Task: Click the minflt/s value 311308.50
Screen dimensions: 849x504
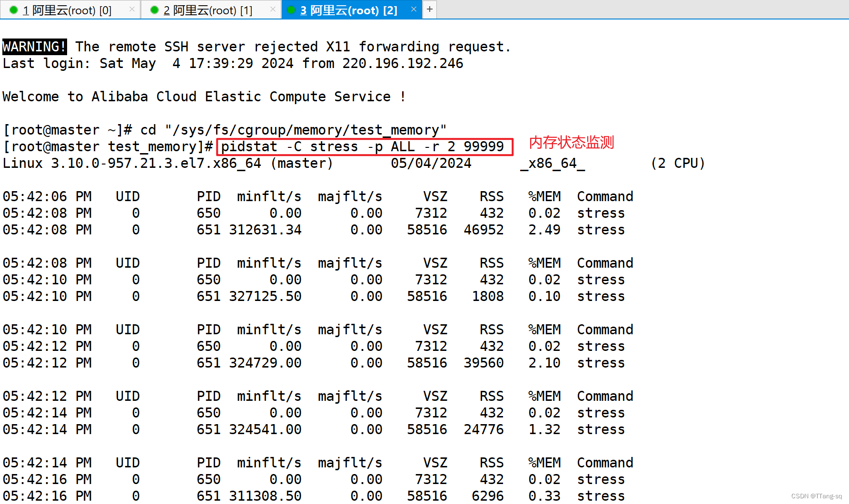Action: [x=265, y=496]
